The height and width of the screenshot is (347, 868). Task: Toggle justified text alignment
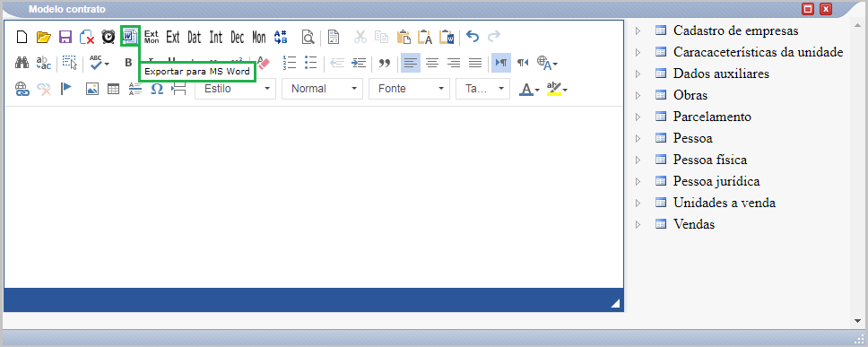(x=475, y=63)
